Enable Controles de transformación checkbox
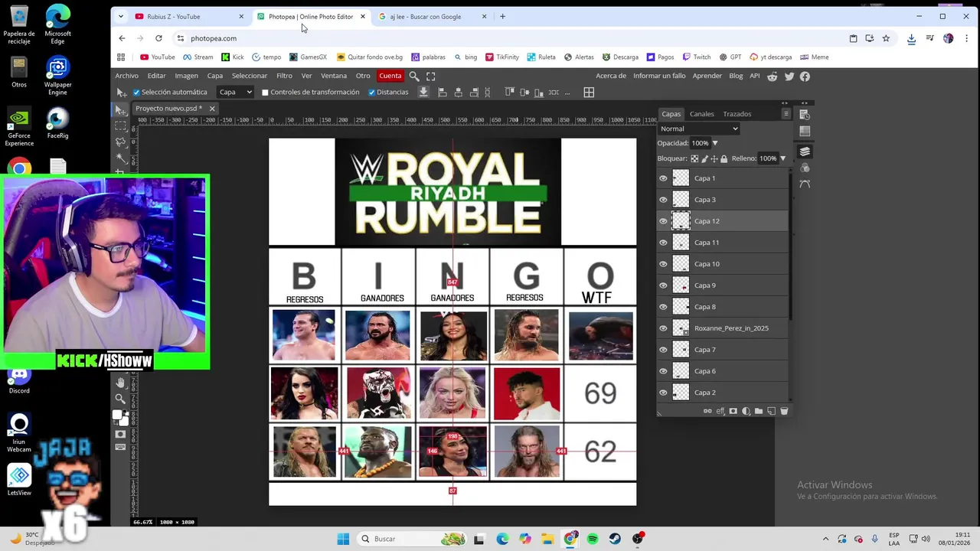 [266, 93]
